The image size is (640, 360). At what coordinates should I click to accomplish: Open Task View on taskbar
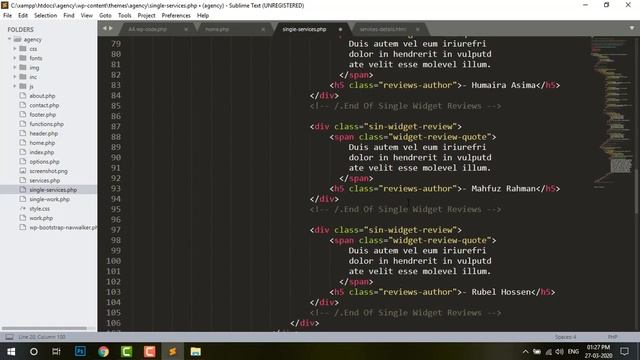(56, 351)
